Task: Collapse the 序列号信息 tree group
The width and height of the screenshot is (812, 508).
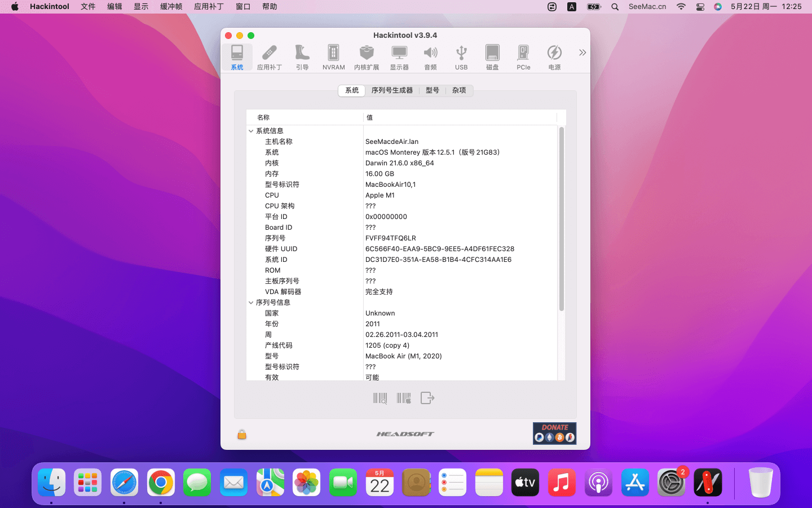Action: [251, 303]
